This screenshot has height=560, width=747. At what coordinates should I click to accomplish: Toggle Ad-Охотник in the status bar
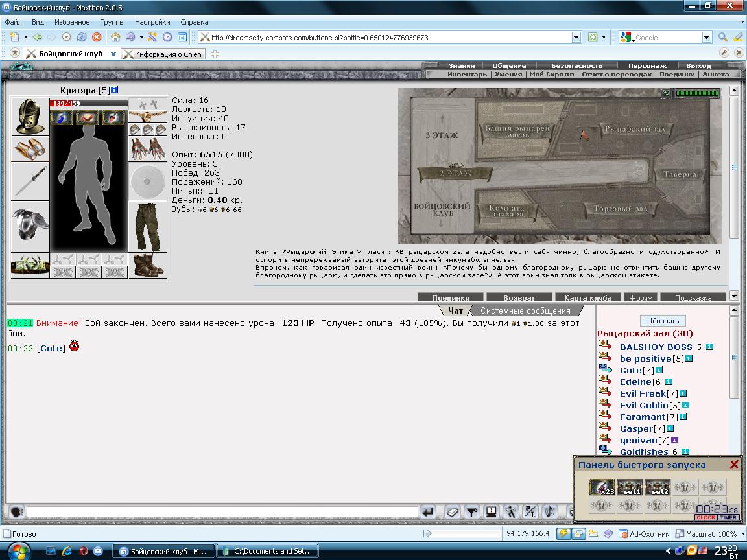(x=644, y=534)
